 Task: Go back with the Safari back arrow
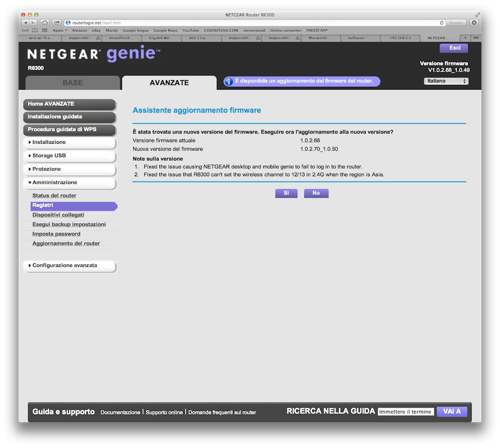pos(25,22)
